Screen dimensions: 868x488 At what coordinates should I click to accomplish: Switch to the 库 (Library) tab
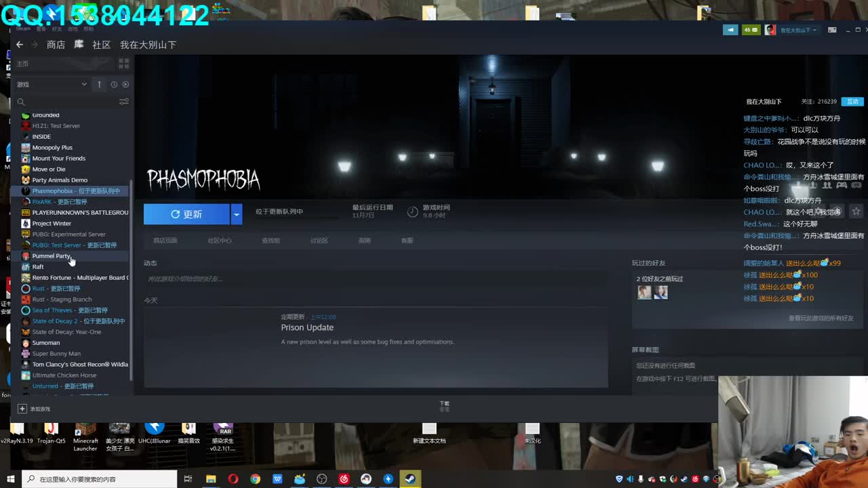pyautogui.click(x=79, y=45)
